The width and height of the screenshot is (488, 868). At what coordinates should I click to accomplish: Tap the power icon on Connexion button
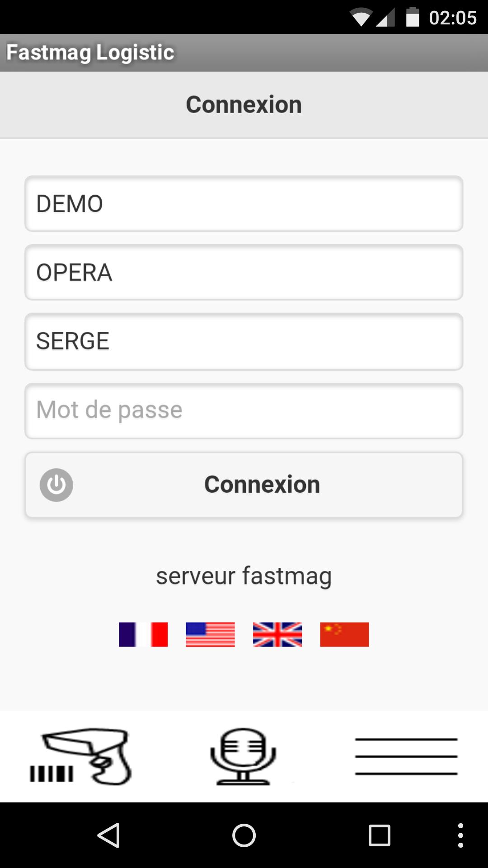click(x=56, y=485)
